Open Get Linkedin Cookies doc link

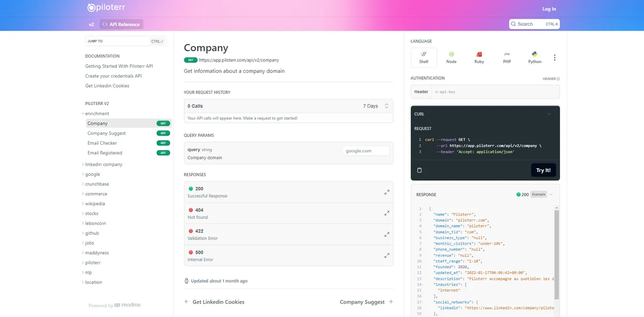click(107, 86)
